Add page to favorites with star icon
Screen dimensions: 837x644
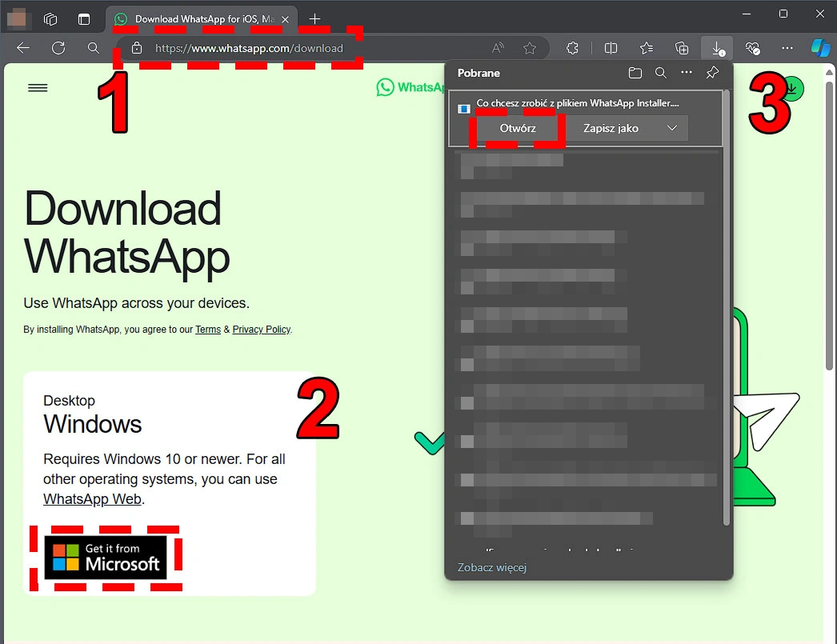pyautogui.click(x=530, y=49)
